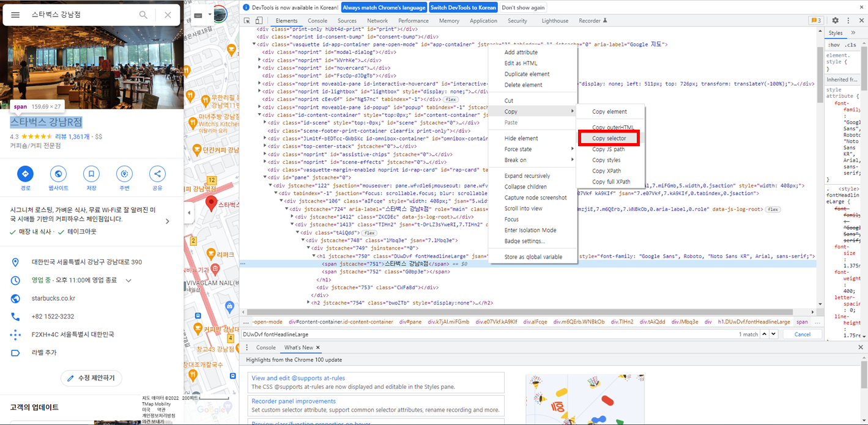Screen dimensions: 868x425
Task: Collapse the div id="pane" node
Action: point(265,177)
